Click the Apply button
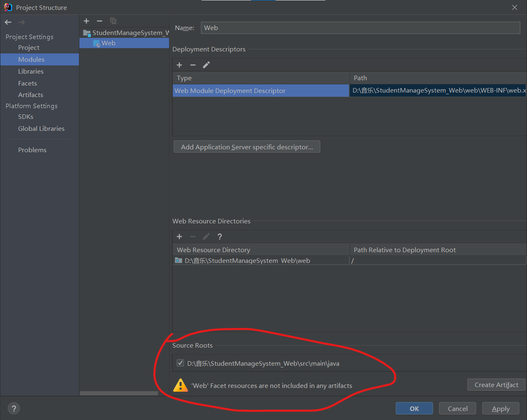527x420 pixels. (501, 408)
